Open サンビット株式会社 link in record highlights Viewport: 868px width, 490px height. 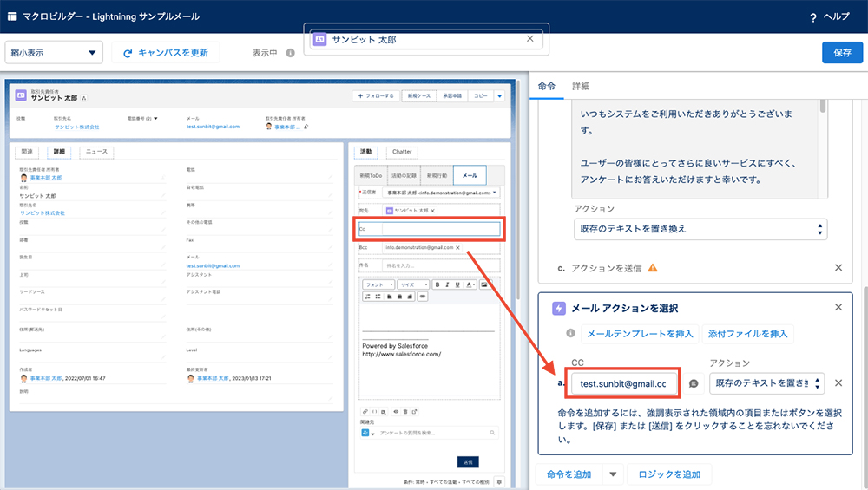(76, 127)
